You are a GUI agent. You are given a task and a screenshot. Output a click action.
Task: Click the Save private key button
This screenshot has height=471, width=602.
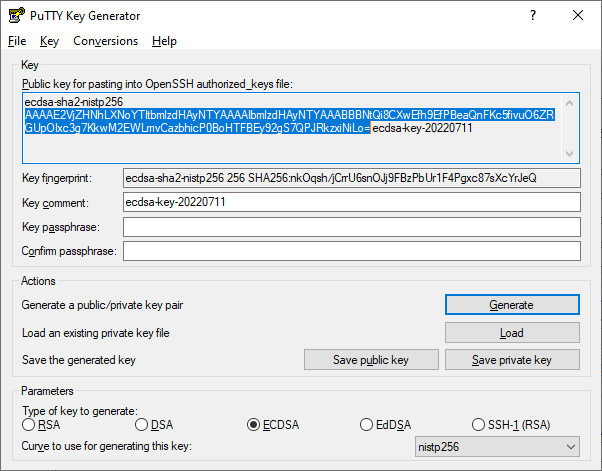coord(512,360)
